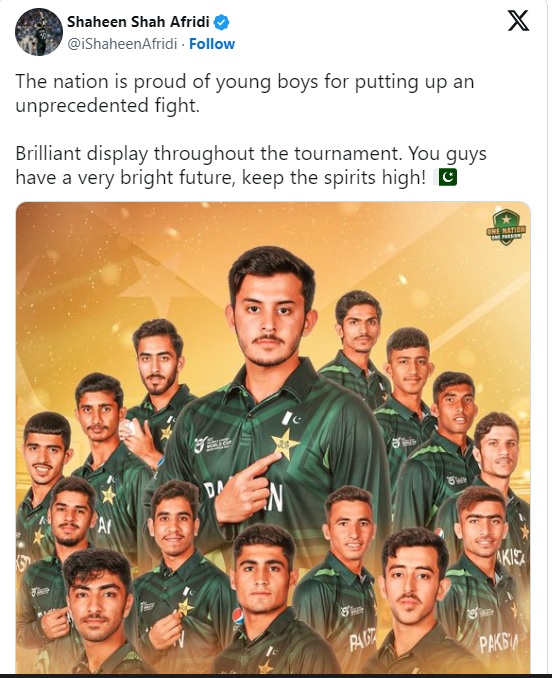Click the One Nation One Passion badge
552x678 pixels.
506,227
